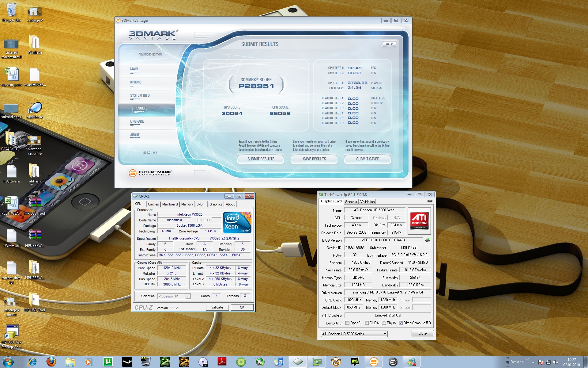588x368 pixels.
Task: Open the 'HP USB Disk Storage Fo...' desktop shortcut
Action: (11, 336)
